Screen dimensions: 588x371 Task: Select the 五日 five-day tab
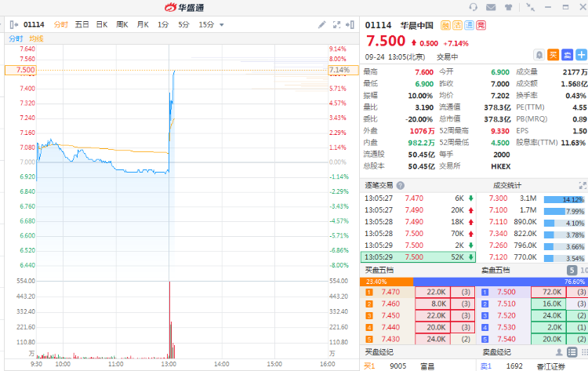82,25
